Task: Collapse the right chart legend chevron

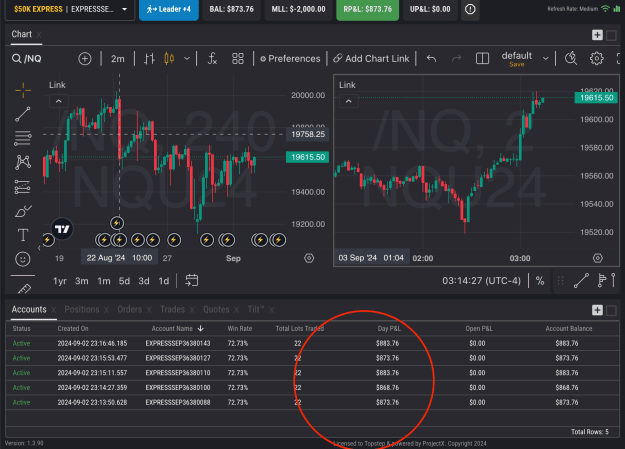Action: point(348,101)
